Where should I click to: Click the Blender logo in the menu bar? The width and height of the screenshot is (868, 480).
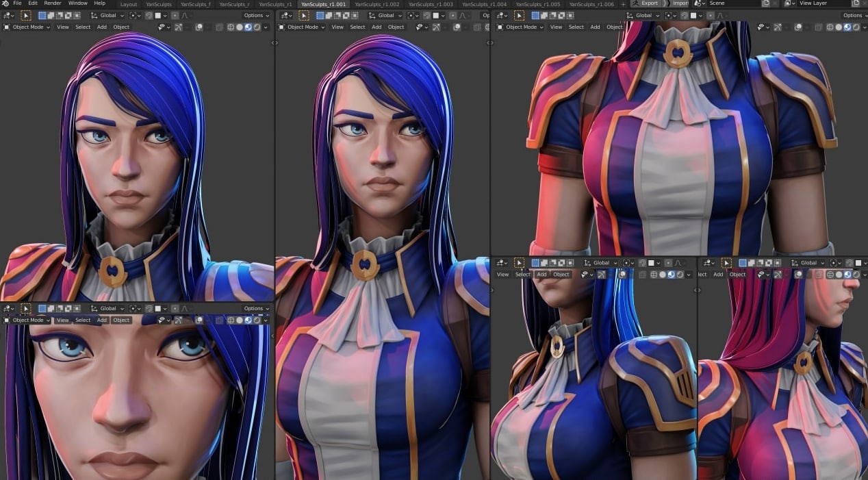tap(5, 3)
